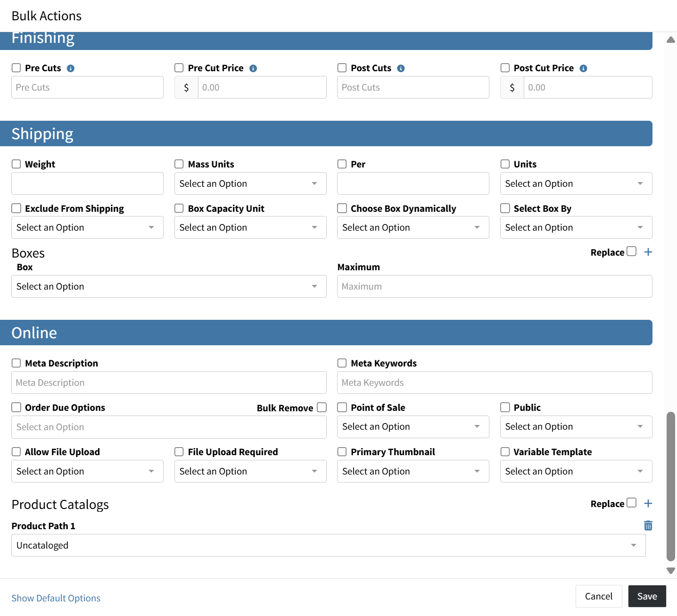Toggle Box Capacity Unit checkbox

[x=179, y=208]
